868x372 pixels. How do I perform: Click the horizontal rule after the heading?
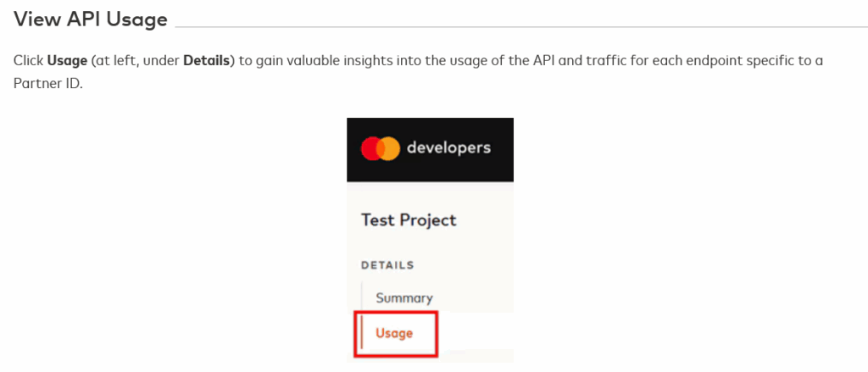click(517, 27)
